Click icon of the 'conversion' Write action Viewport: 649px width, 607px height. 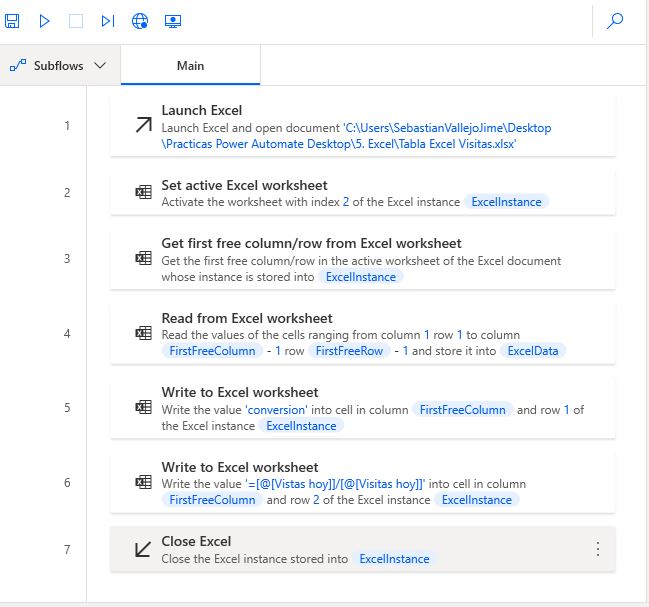pos(144,407)
